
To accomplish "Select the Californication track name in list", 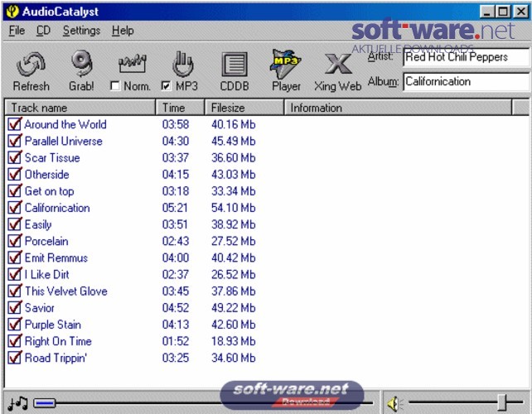I will [x=57, y=208].
